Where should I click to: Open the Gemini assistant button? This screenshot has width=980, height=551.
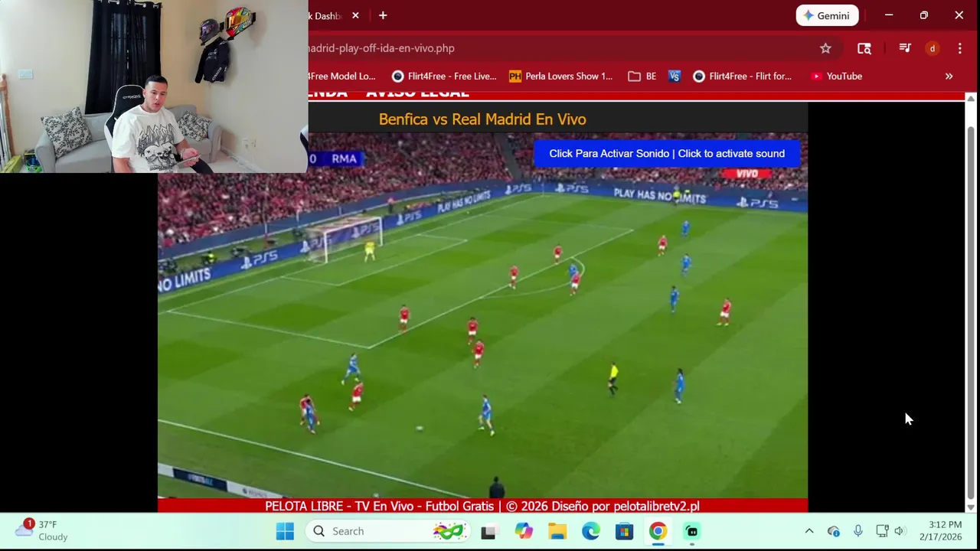click(x=827, y=15)
